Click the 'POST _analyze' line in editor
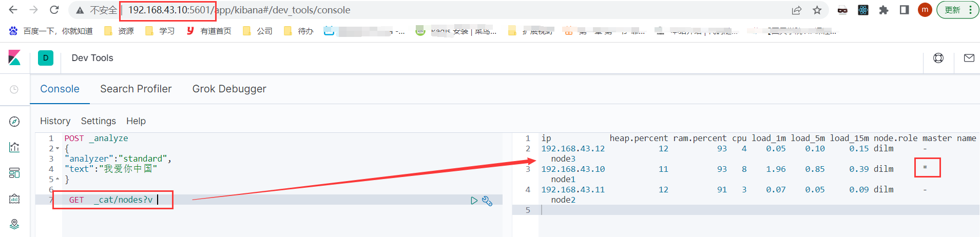The height and width of the screenshot is (237, 980). click(x=97, y=138)
